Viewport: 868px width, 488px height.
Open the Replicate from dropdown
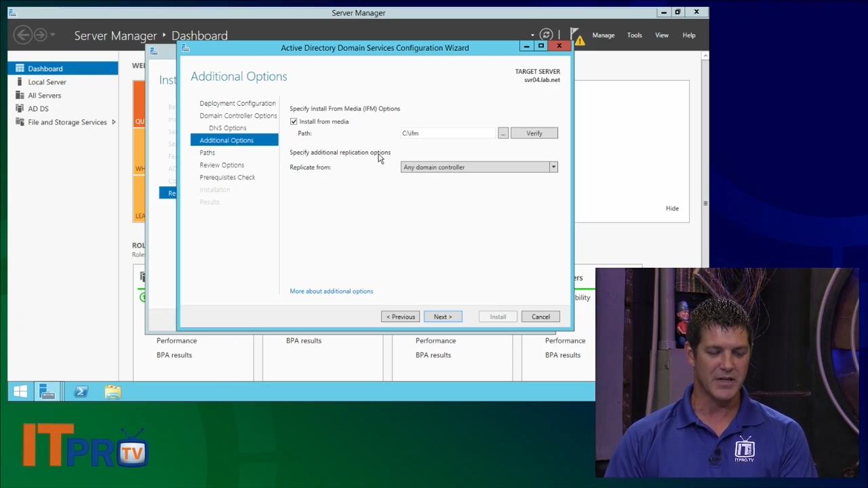[x=479, y=167]
